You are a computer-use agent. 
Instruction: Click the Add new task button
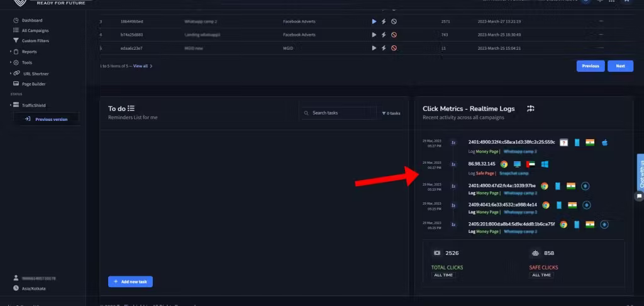[130, 281]
